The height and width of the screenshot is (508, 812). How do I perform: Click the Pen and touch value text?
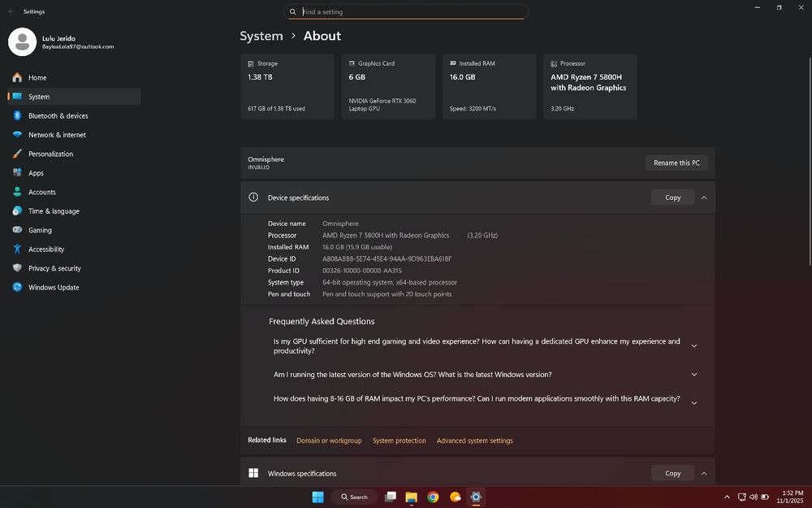pyautogui.click(x=387, y=294)
